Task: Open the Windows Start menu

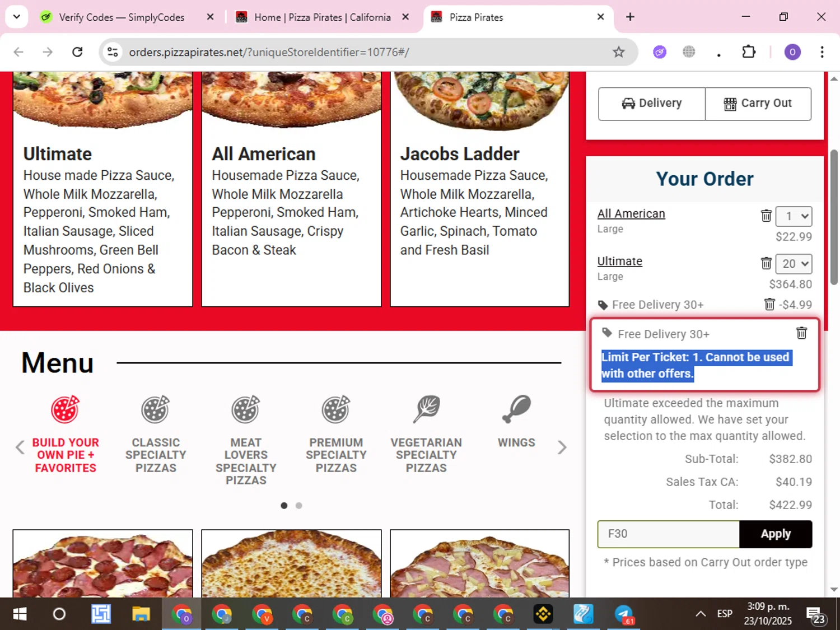Action: coord(20,614)
